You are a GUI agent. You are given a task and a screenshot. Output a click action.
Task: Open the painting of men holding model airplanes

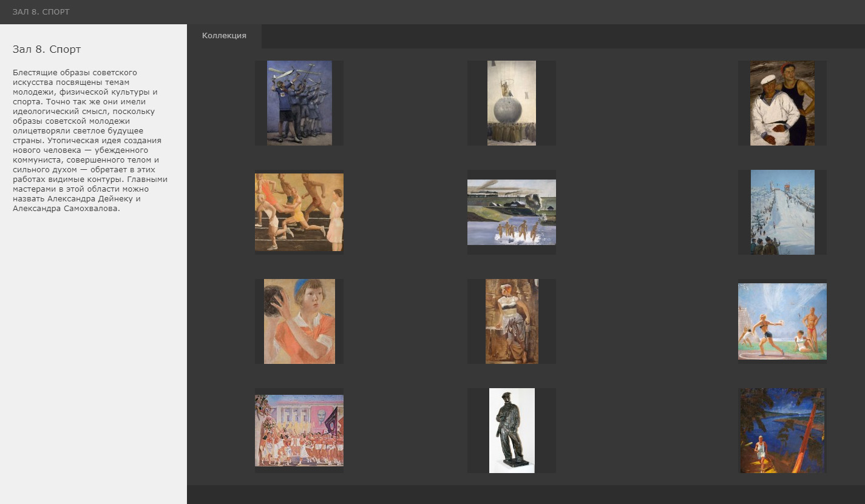coord(299,102)
